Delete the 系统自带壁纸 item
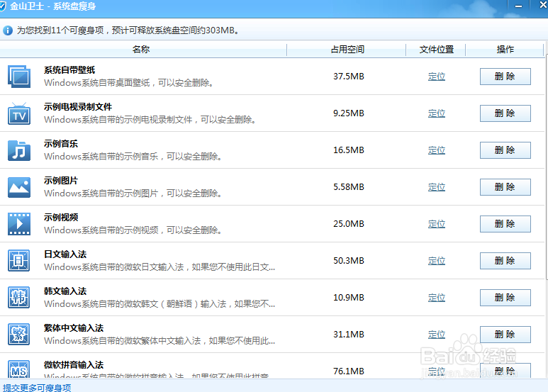 [505, 77]
